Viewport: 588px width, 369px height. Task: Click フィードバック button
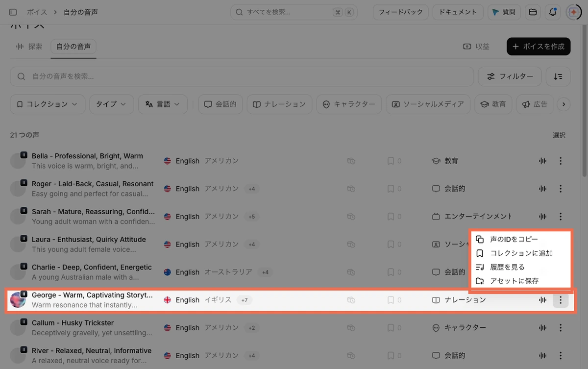point(401,12)
